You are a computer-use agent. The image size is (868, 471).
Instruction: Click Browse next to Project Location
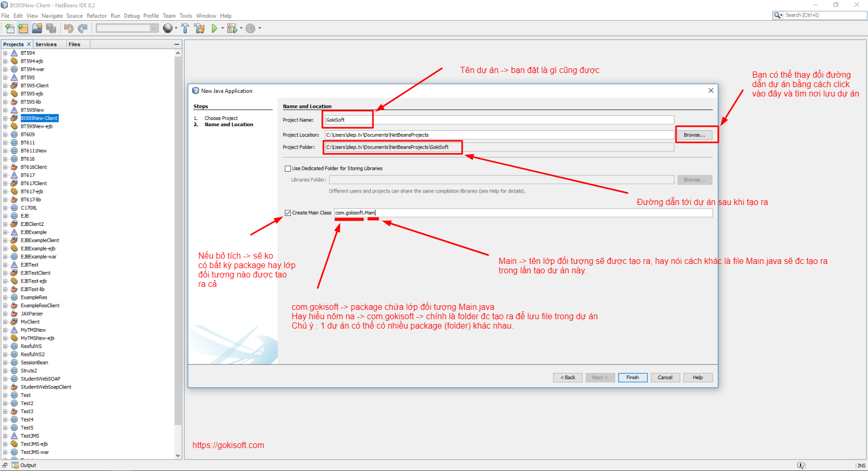pos(694,135)
